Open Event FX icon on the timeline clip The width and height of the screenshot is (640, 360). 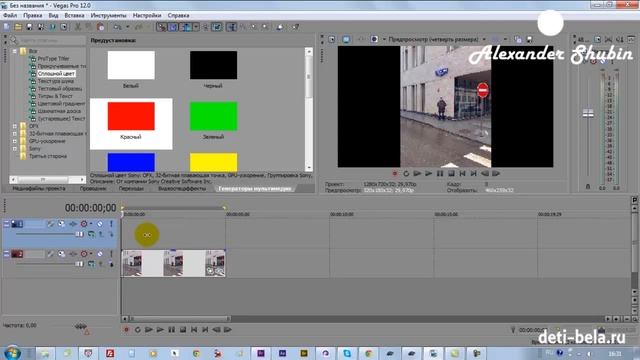[x=220, y=271]
